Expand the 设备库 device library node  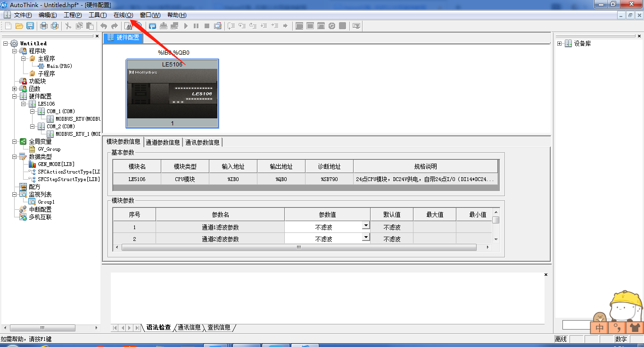coord(560,43)
